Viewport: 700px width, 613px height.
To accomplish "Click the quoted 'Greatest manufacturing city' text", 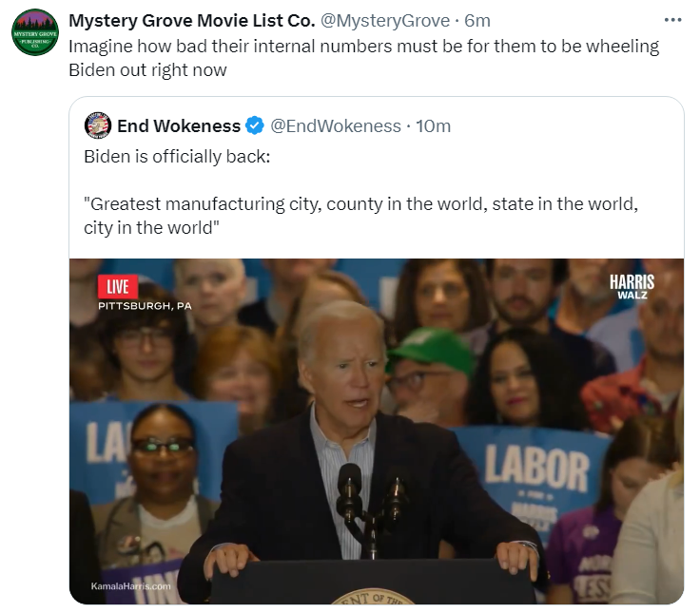I will [x=360, y=216].
